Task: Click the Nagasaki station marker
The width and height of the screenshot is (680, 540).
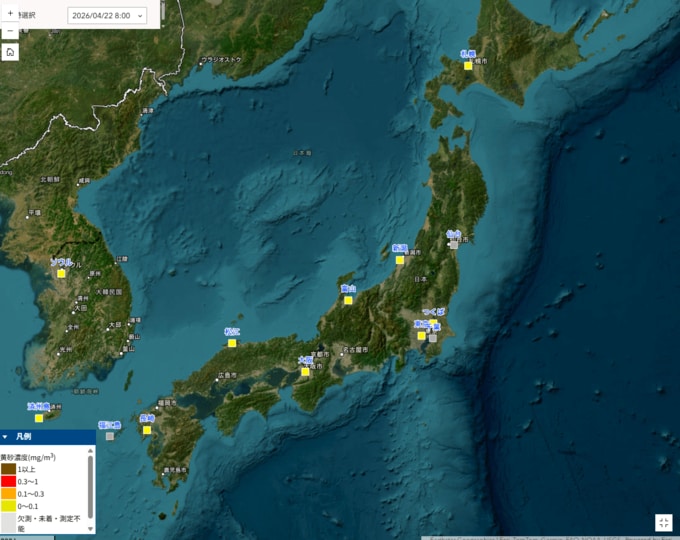Action: tap(147, 430)
